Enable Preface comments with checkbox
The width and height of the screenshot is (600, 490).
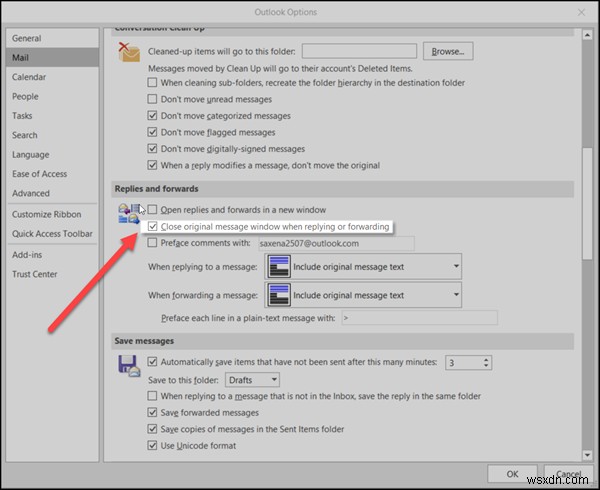pos(152,243)
